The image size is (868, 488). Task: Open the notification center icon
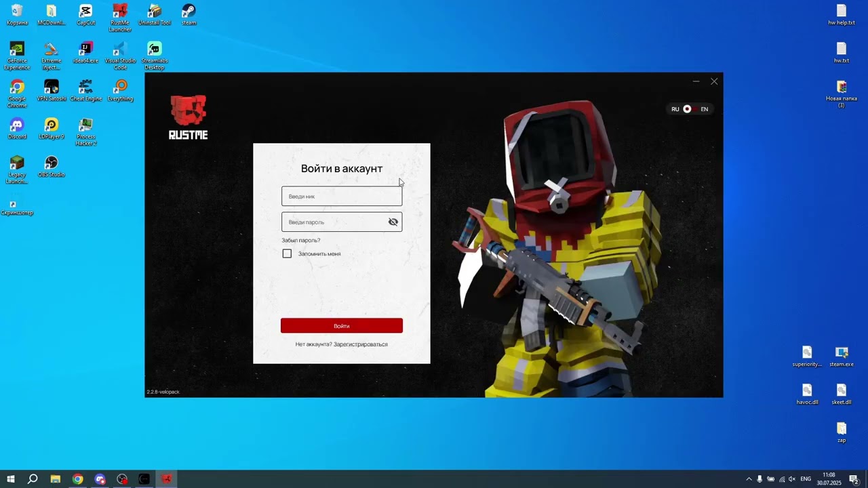[854, 479]
